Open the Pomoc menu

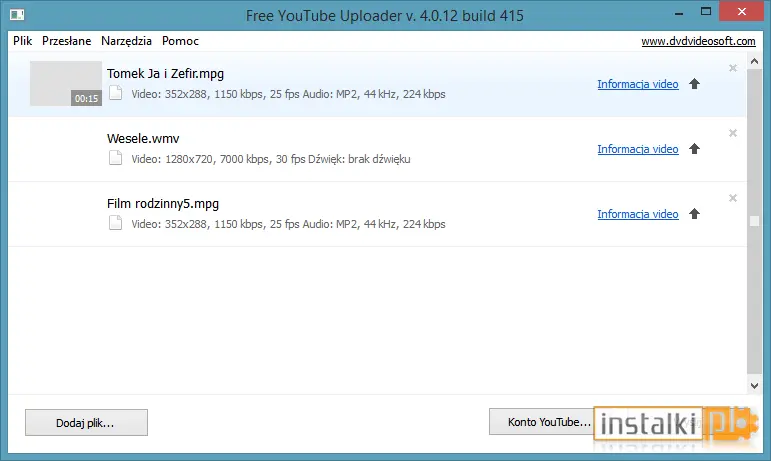coord(180,41)
